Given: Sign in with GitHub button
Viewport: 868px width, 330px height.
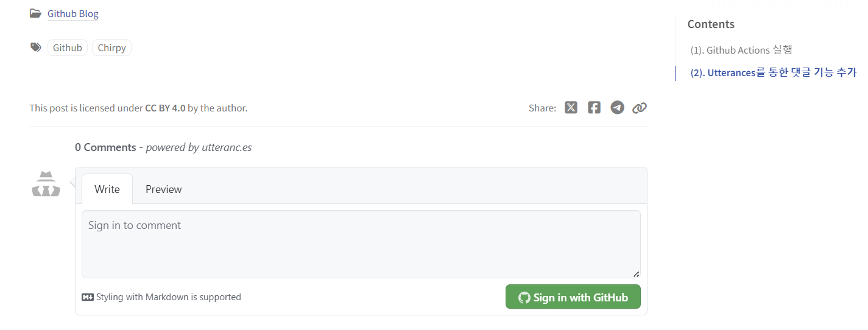Looking at the screenshot, I should pos(573,297).
